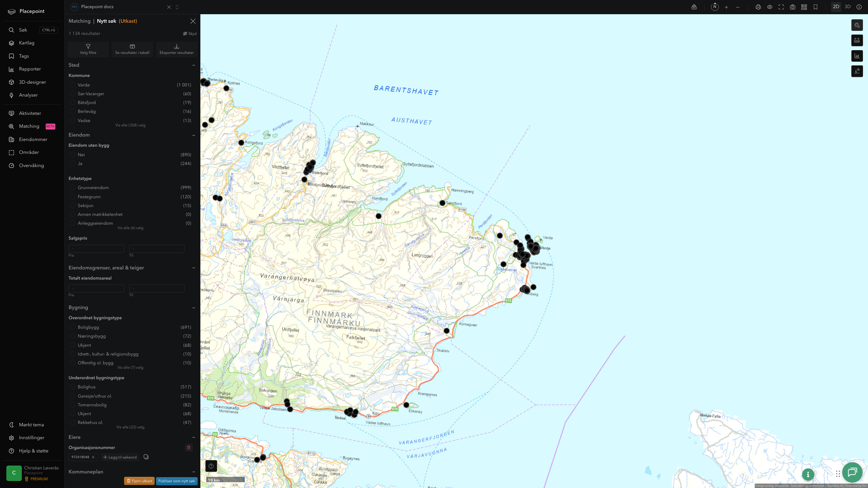Zoom out with the minus icon
This screenshot has width=868, height=488.
(738, 7)
